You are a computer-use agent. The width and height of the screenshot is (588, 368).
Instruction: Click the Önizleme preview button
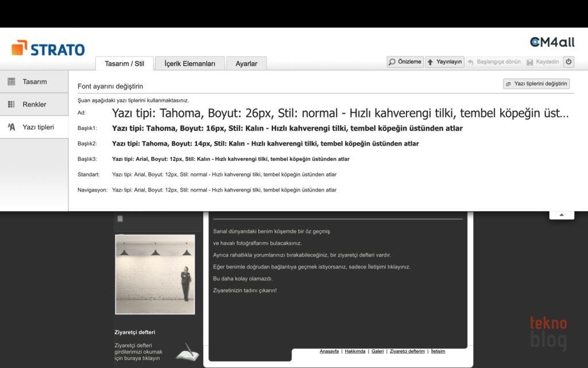(405, 62)
